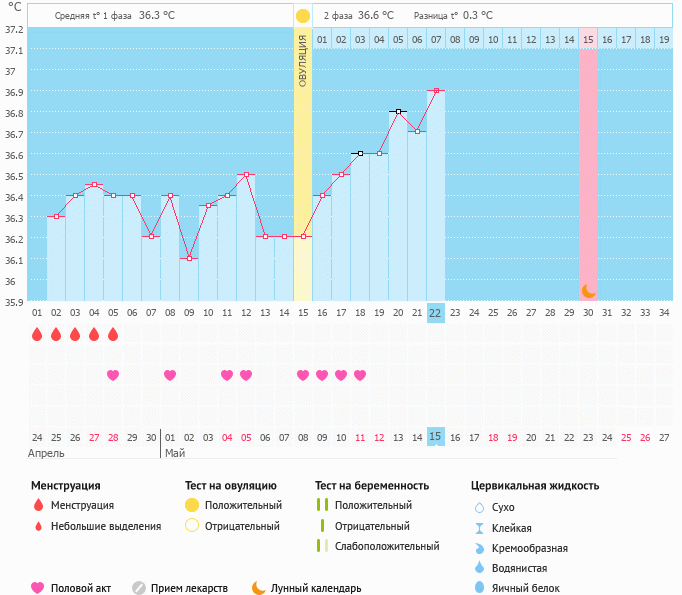Click the phase 2 day 15 pink header cell
The width and height of the screenshot is (682, 595).
click(x=588, y=39)
